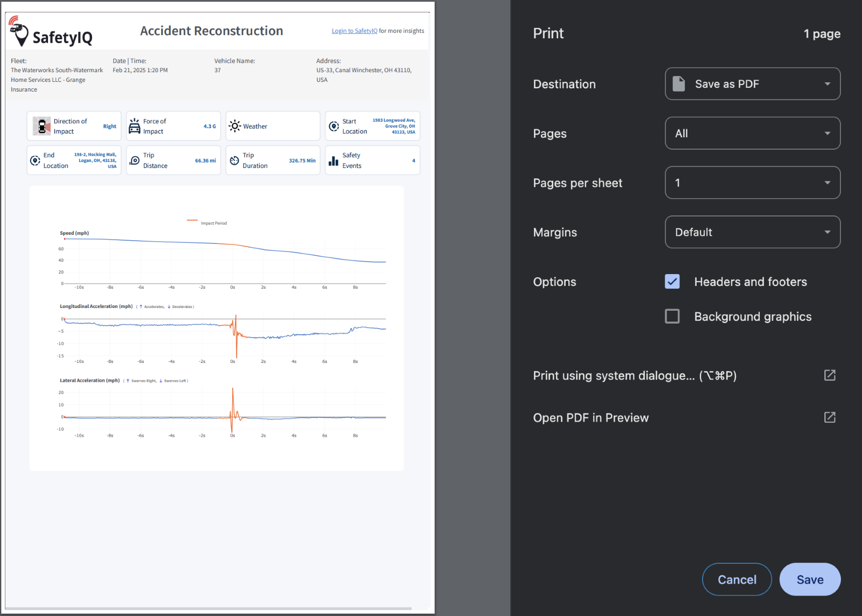Open the Margins dropdown showing Default

753,232
